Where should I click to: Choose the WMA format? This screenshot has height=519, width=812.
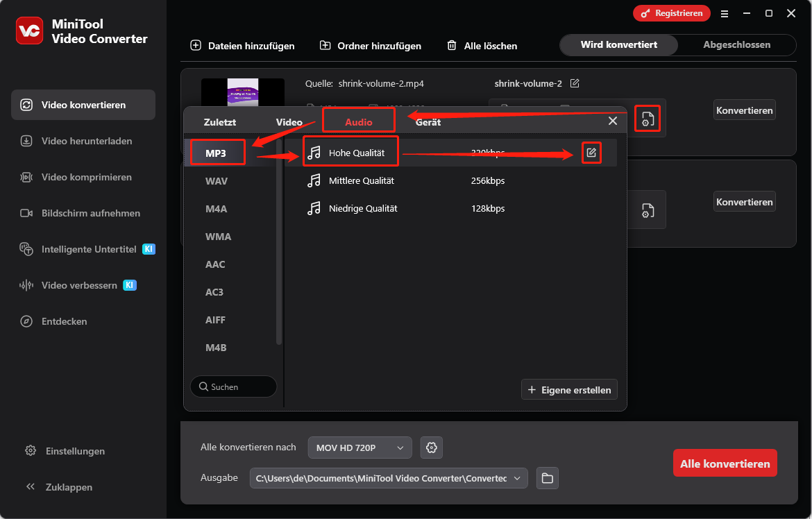tap(218, 237)
